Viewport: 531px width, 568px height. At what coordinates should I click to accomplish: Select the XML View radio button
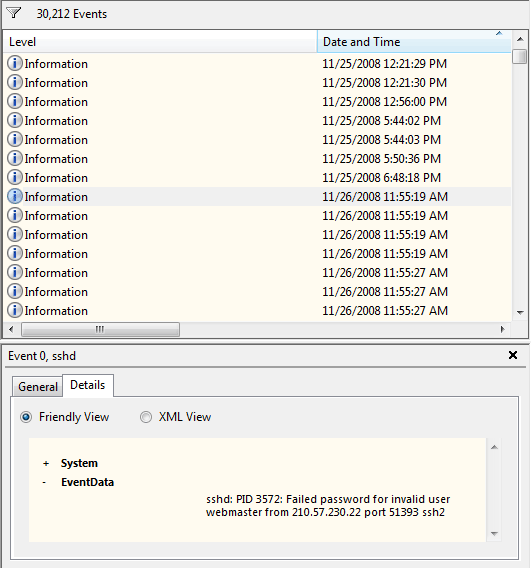click(146, 417)
